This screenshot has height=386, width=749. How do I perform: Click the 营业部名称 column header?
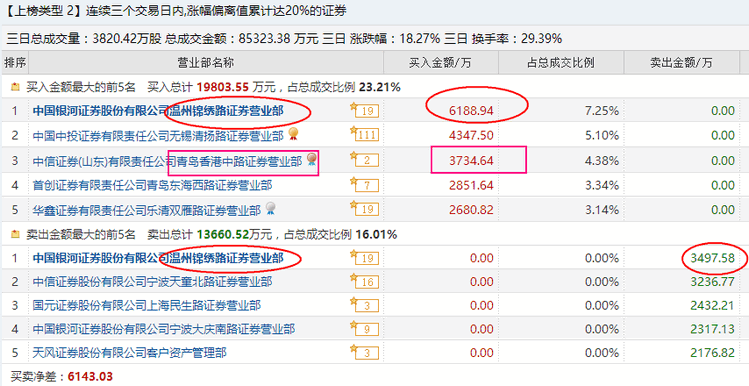(206, 63)
